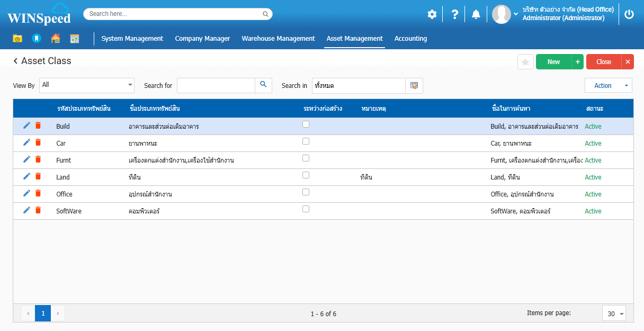Click into the Search for text field
The width and height of the screenshot is (644, 331).
point(216,85)
